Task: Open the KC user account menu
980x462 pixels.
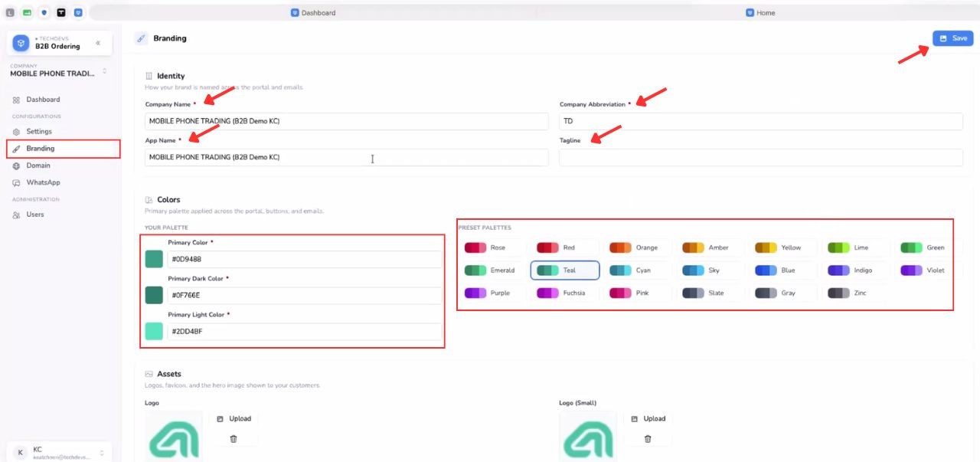Action: coord(60,452)
